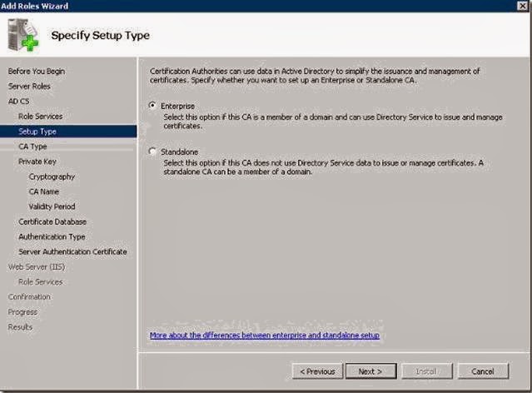Select the highlighted Setup Type step

click(x=68, y=132)
